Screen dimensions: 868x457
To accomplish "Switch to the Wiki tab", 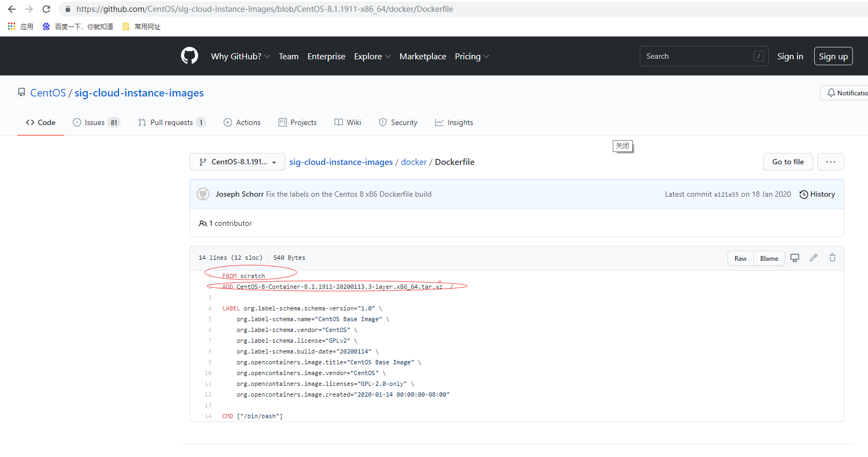I will click(x=348, y=122).
